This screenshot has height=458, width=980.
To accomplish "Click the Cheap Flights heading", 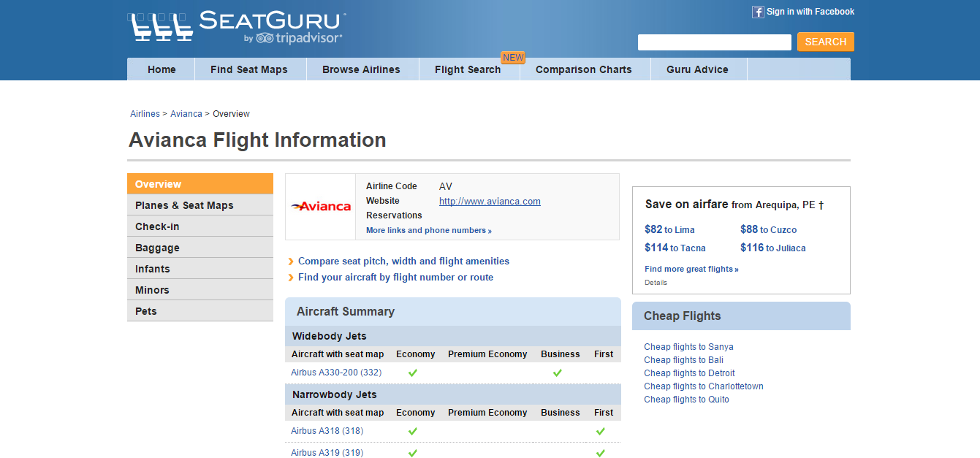I will [x=683, y=316].
